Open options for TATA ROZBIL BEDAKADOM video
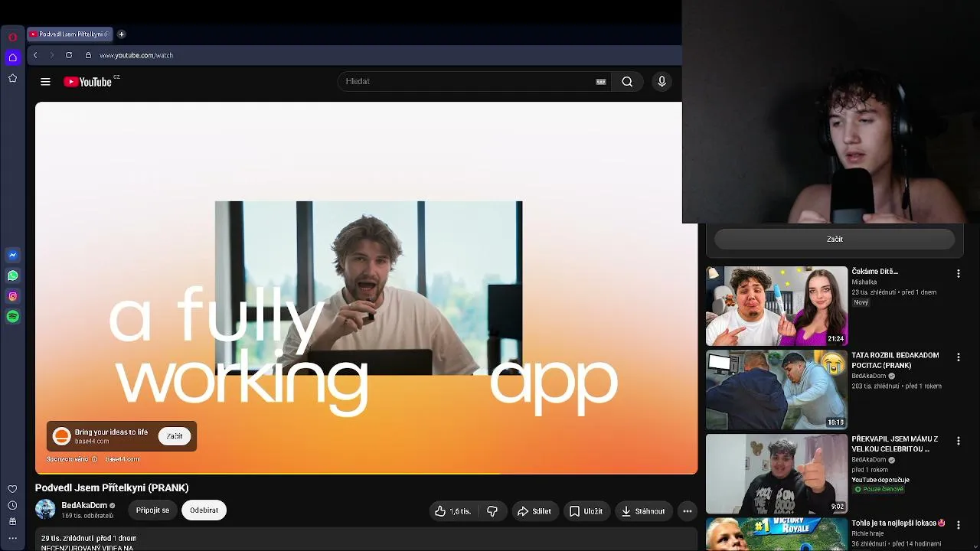 coord(958,357)
